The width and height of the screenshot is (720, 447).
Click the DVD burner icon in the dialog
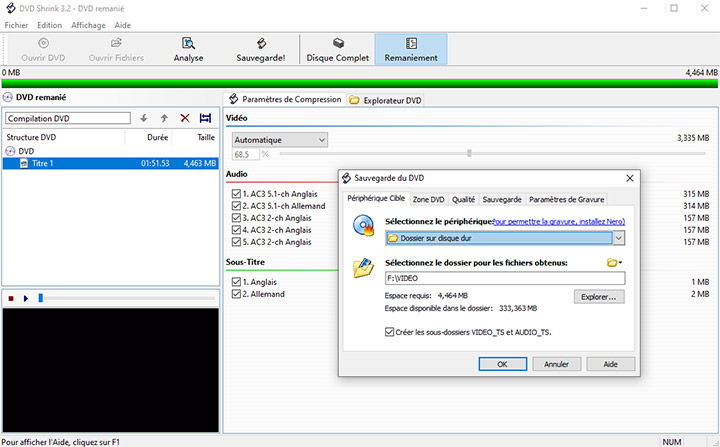click(x=364, y=225)
